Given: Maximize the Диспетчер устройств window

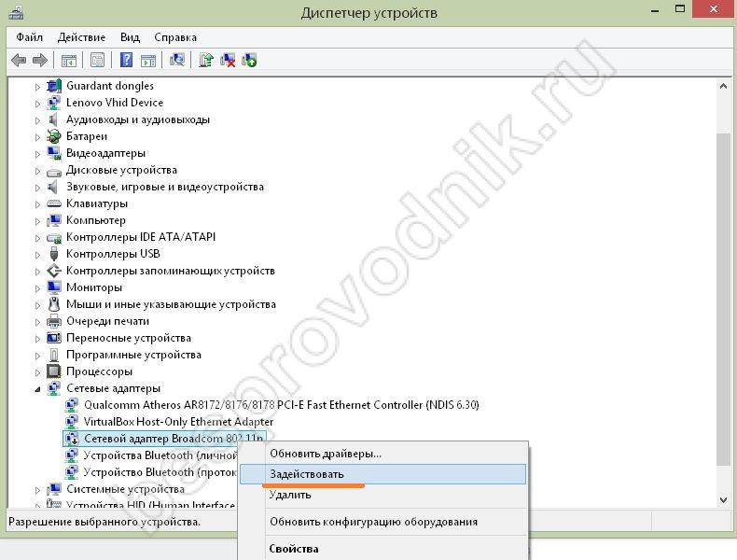Looking at the screenshot, I should point(680,8).
